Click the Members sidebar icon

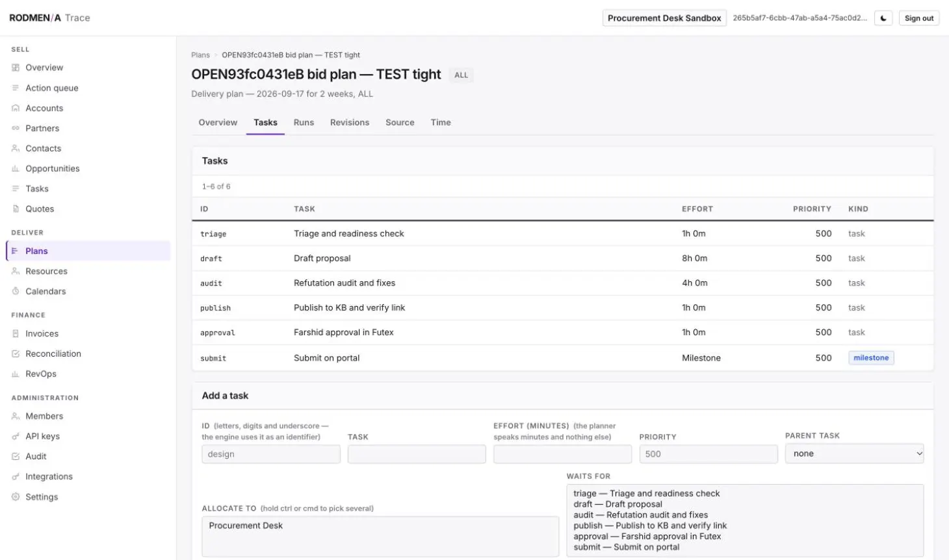click(x=16, y=416)
